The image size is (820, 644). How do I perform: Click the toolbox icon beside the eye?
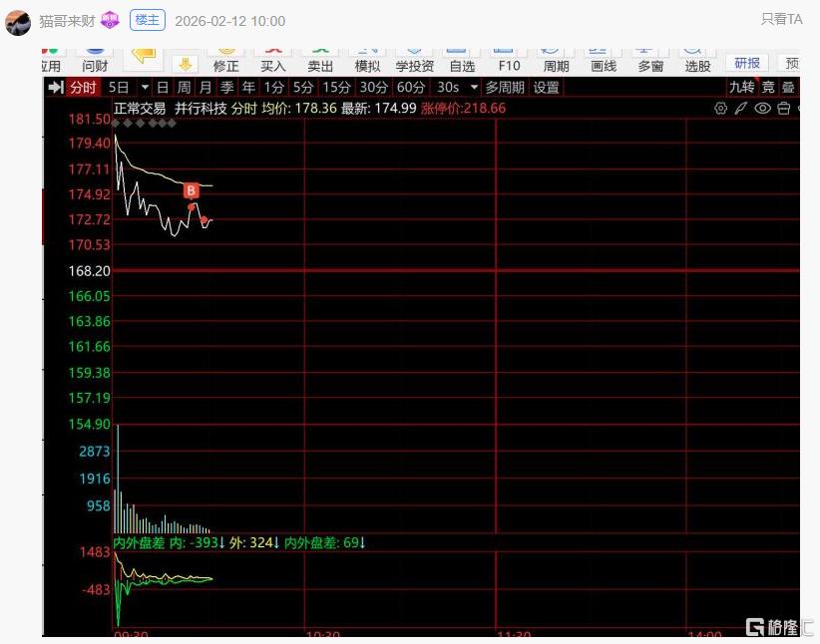(x=783, y=109)
